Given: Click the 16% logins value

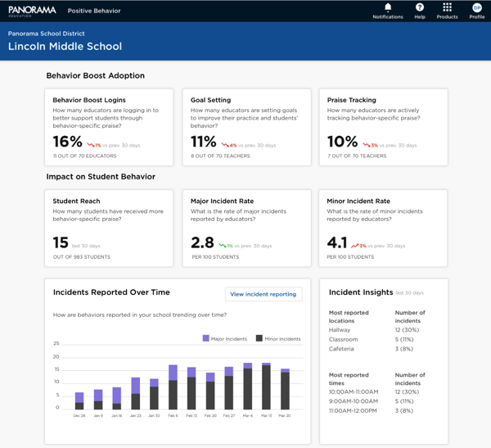Looking at the screenshot, I should [68, 142].
